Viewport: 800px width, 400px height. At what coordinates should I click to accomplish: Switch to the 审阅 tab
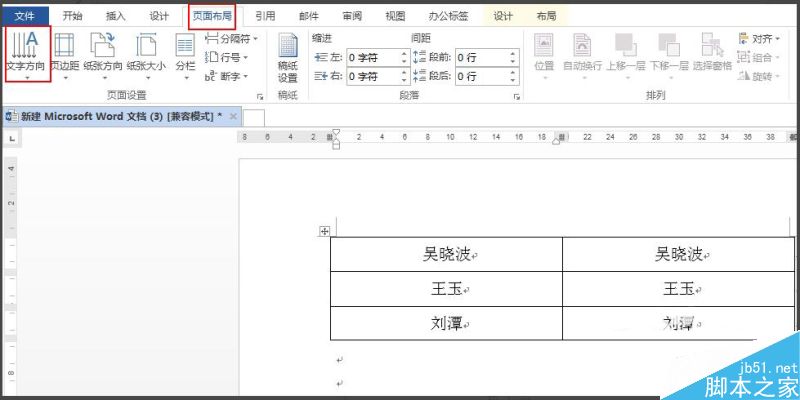pyautogui.click(x=352, y=16)
